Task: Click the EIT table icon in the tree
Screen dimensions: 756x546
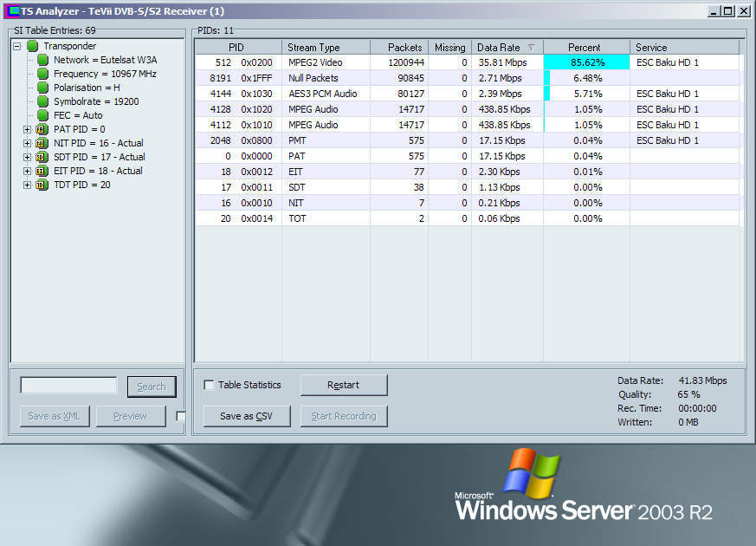Action: tap(42, 172)
